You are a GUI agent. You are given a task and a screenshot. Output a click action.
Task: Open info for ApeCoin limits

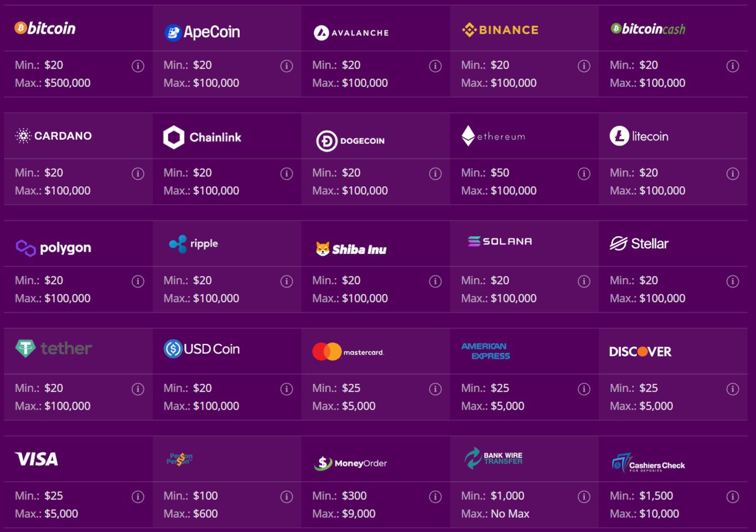(x=287, y=66)
